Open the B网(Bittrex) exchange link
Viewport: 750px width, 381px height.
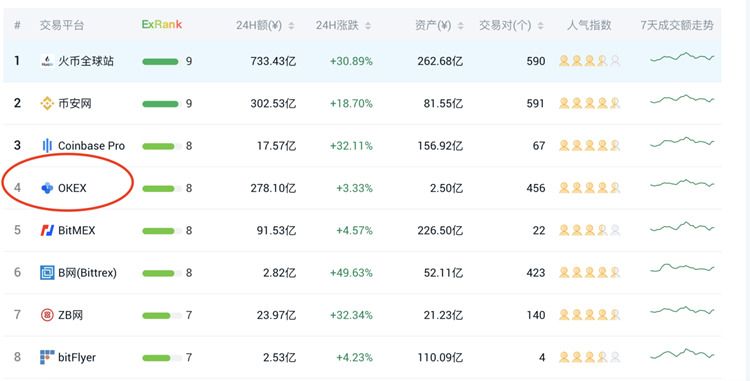pos(88,273)
